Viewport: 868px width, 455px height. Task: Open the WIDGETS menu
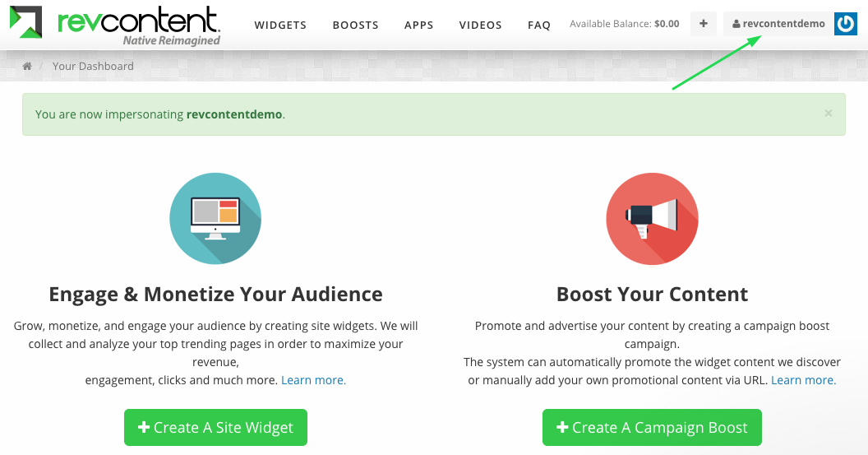click(x=280, y=25)
